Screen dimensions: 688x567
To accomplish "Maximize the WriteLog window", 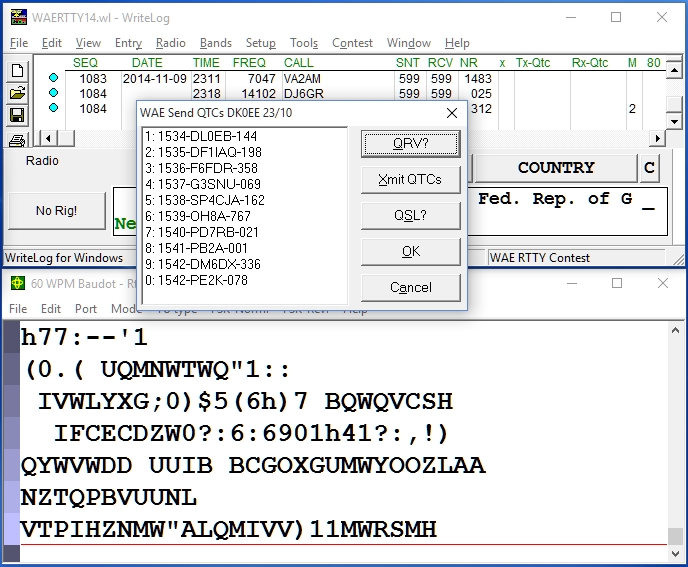I will tap(616, 18).
